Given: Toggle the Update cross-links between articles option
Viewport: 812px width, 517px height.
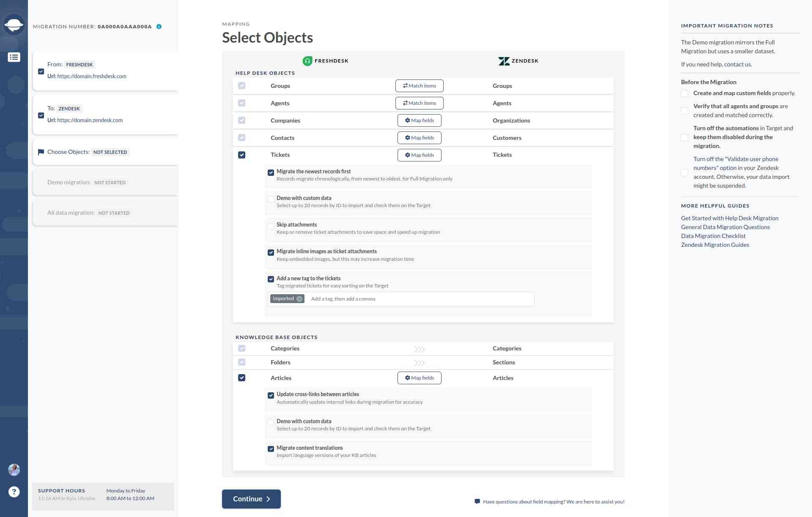Looking at the screenshot, I should (270, 394).
